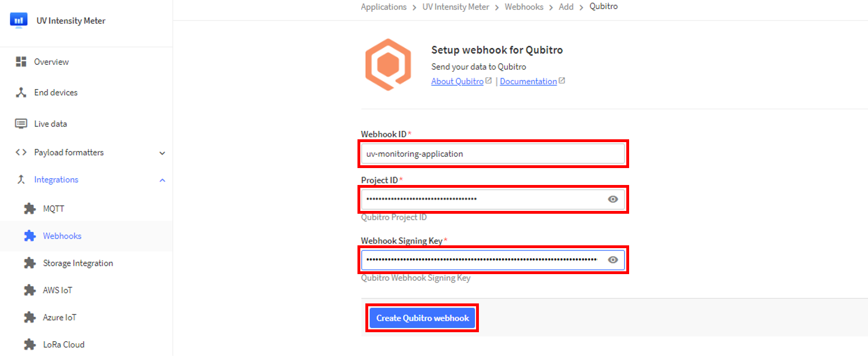Collapse the Integrations section chevron
Viewport: 868px width, 357px height.
162,180
